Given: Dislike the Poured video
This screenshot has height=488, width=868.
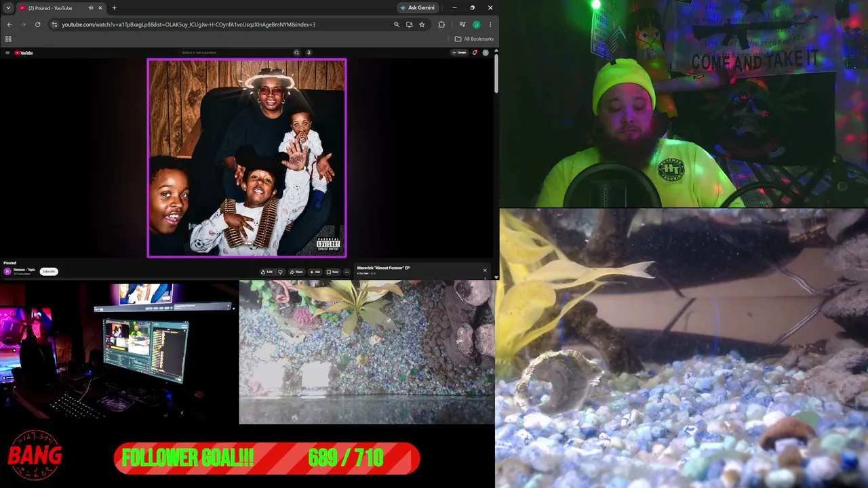Looking at the screenshot, I should click(280, 272).
